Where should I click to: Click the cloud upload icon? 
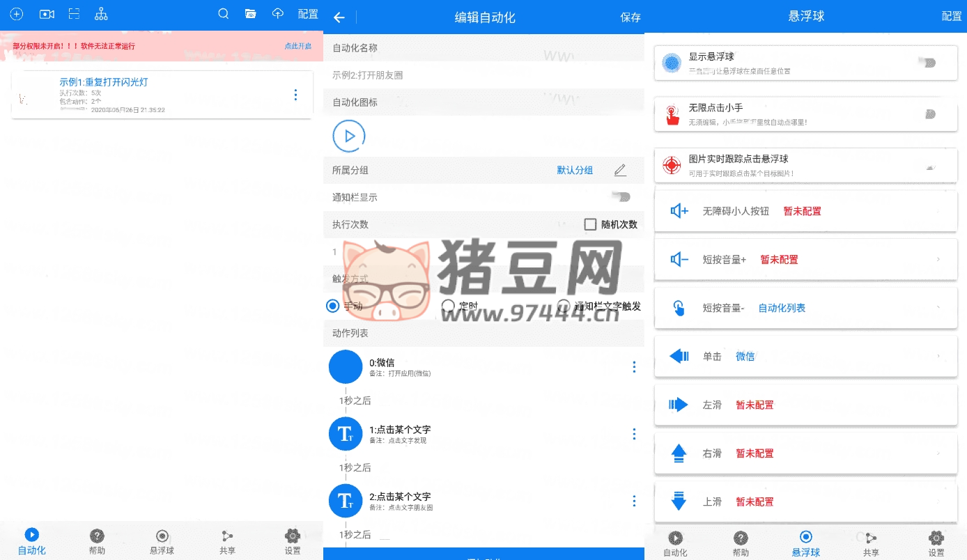(x=278, y=14)
